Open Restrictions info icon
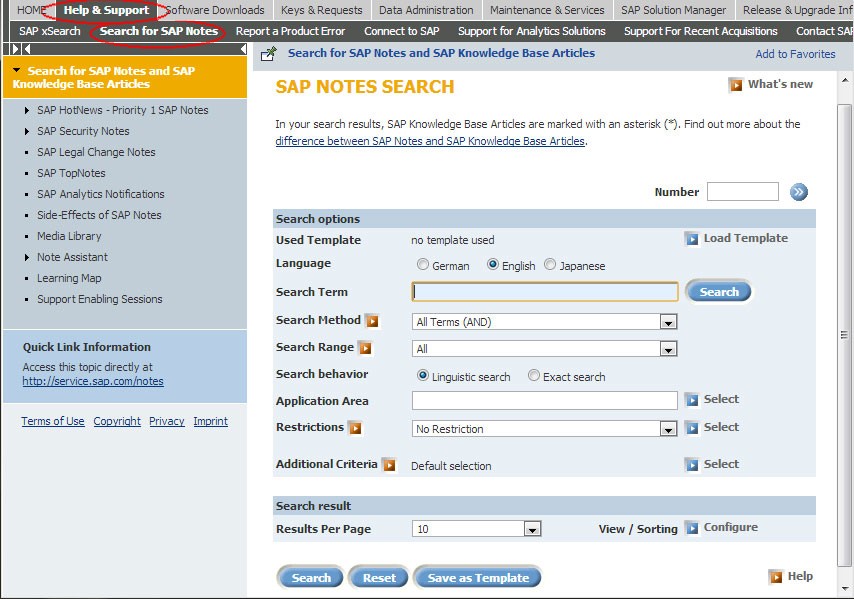The height and width of the screenshot is (599, 854). click(356, 428)
